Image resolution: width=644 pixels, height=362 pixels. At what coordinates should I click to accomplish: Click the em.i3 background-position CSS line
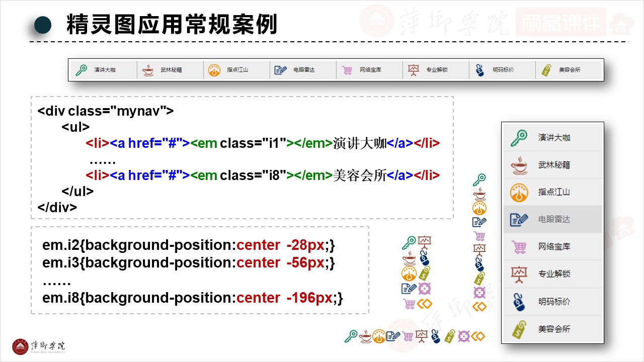(189, 263)
